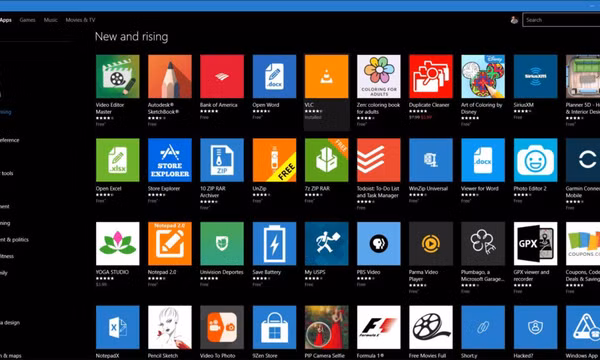This screenshot has height=360, width=600.
Task: Open WinZip Universal app icon
Action: coord(431,160)
